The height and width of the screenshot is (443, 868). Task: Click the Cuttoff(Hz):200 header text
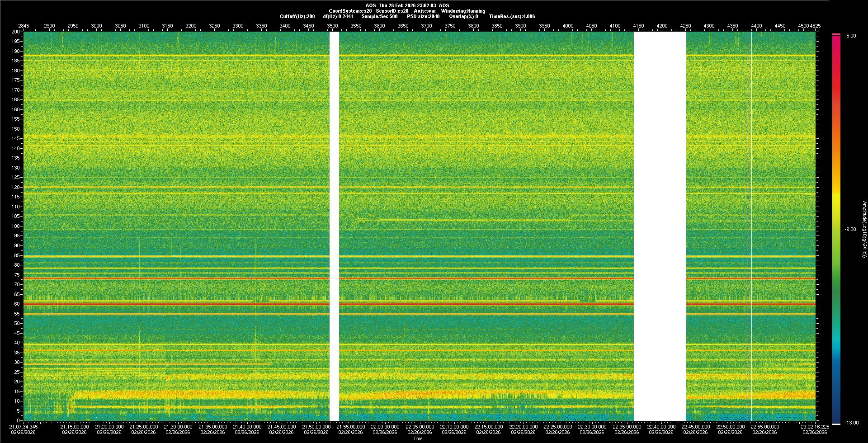(297, 16)
